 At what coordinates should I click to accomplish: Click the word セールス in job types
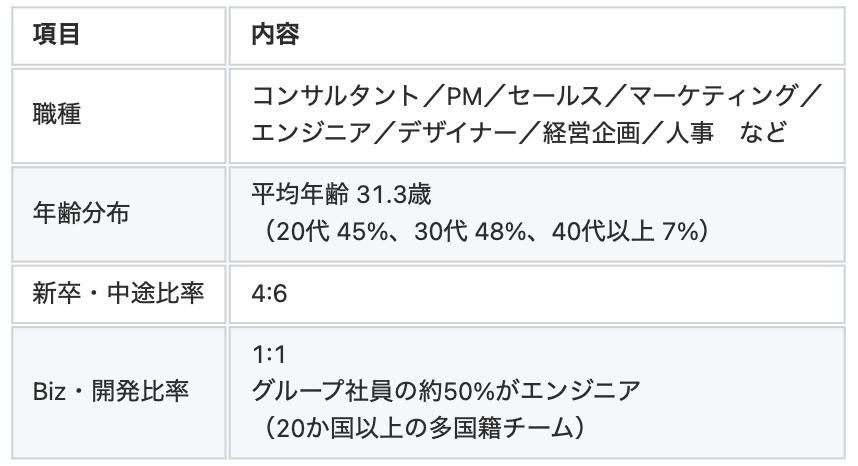pyautogui.click(x=545, y=97)
